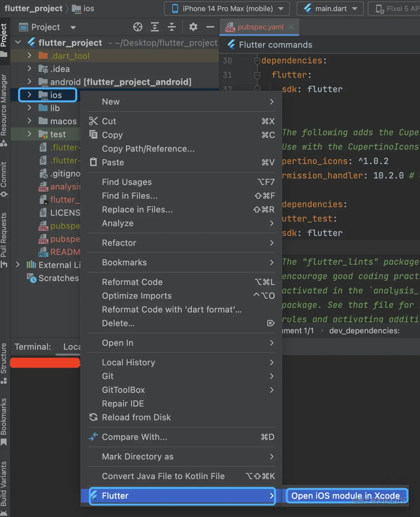Select Repair IDE menu entry
Screen dimensions: 420x517
(x=181, y=403)
